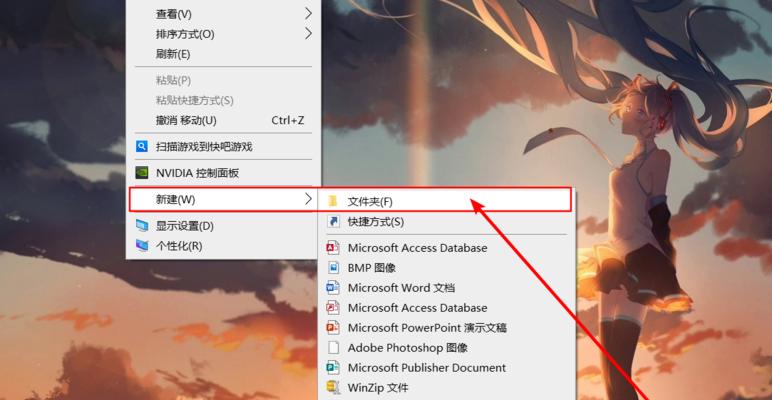This screenshot has height=400, width=772.
Task: Create a Microsoft Word 文档
Action: tap(447, 288)
